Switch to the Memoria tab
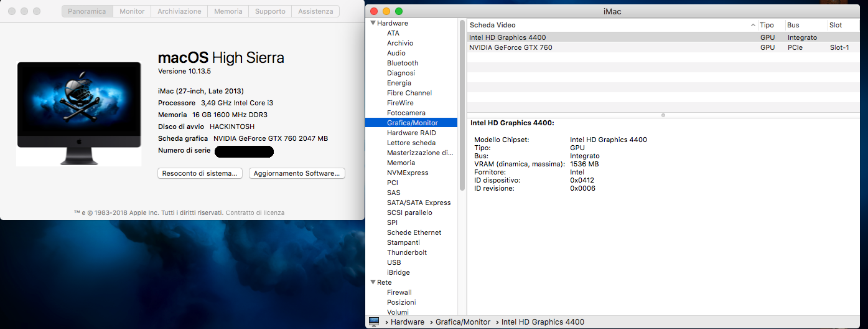 click(x=228, y=11)
